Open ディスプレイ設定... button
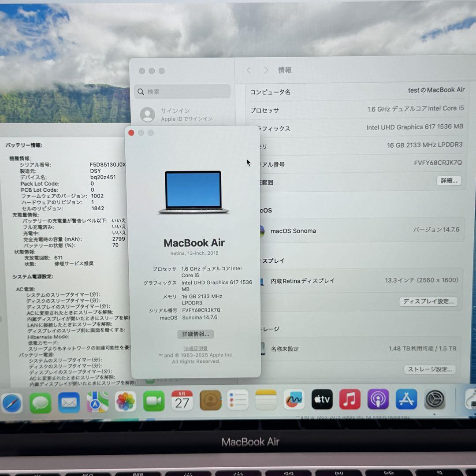Screen dimensions: 476x476 coord(428,301)
